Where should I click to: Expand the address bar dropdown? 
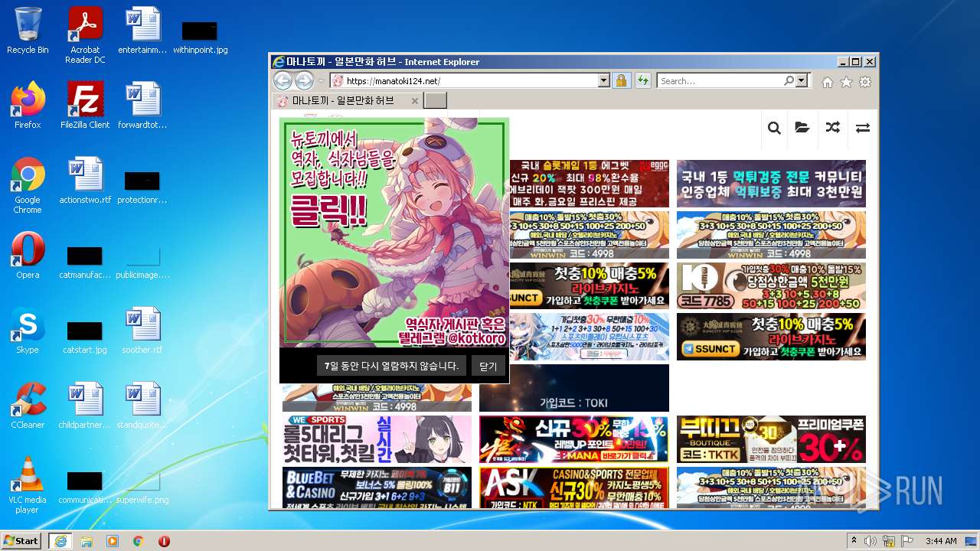coord(603,80)
